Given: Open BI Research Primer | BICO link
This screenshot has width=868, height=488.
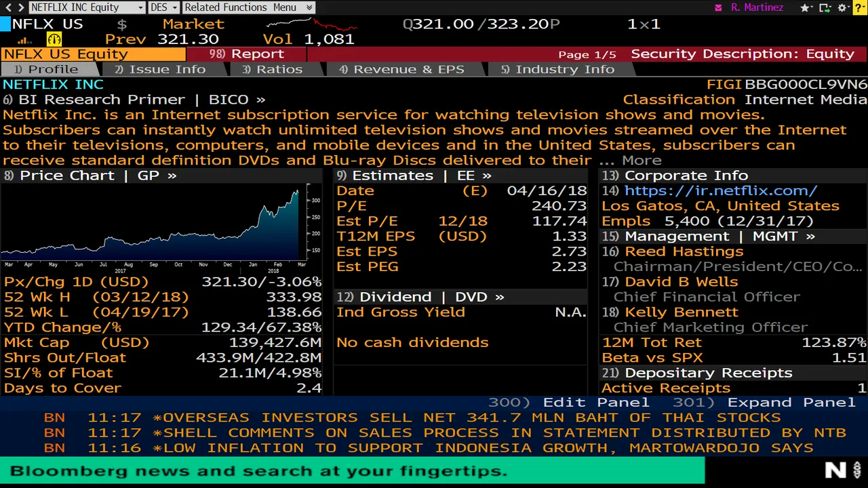Looking at the screenshot, I should [134, 100].
